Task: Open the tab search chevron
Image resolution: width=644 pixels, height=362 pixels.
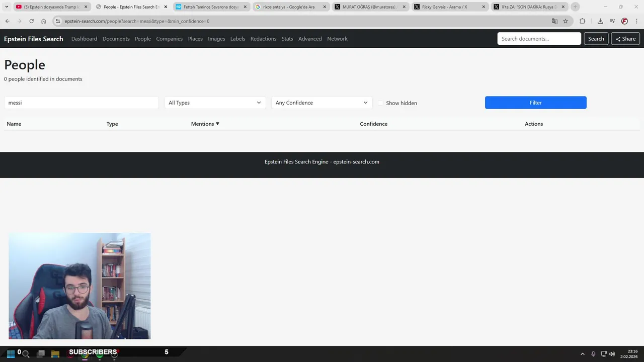Action: click(7, 7)
